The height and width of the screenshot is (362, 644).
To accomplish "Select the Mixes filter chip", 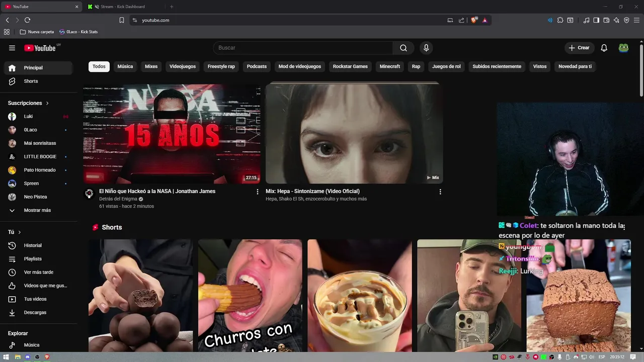I will click(151, 66).
